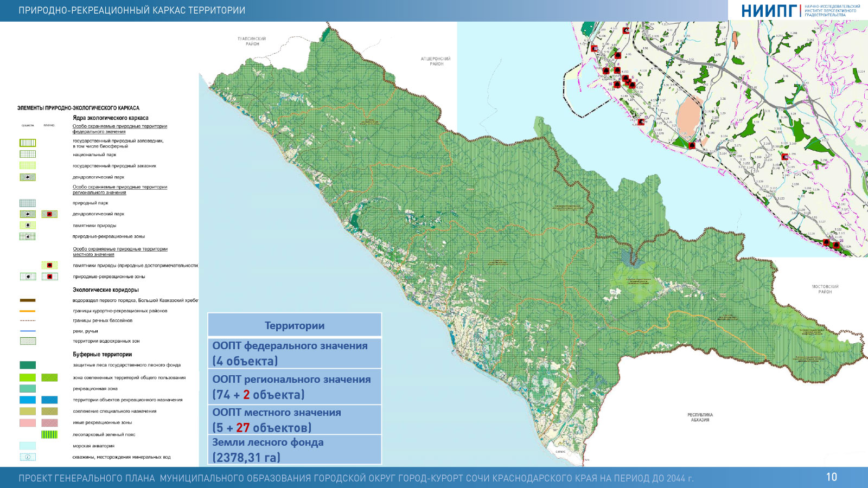The image size is (868, 488).
Task: Click 'территории водоохранных зон' legend label
Action: click(106, 341)
